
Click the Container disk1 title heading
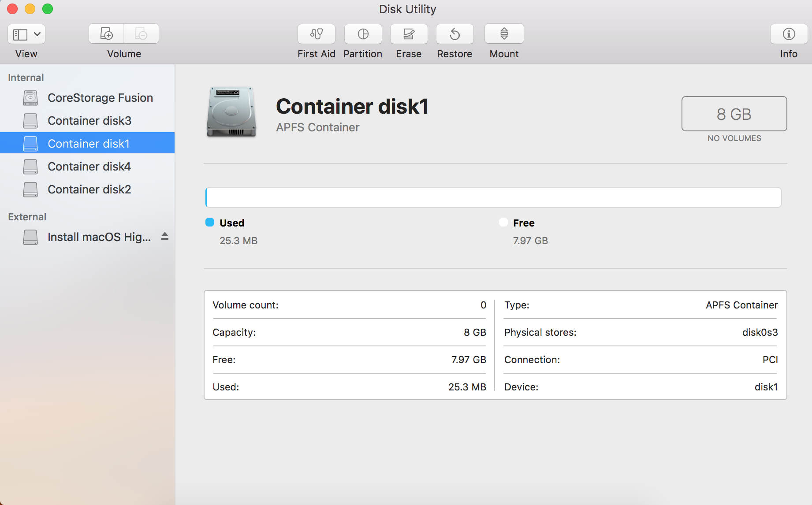coord(351,106)
